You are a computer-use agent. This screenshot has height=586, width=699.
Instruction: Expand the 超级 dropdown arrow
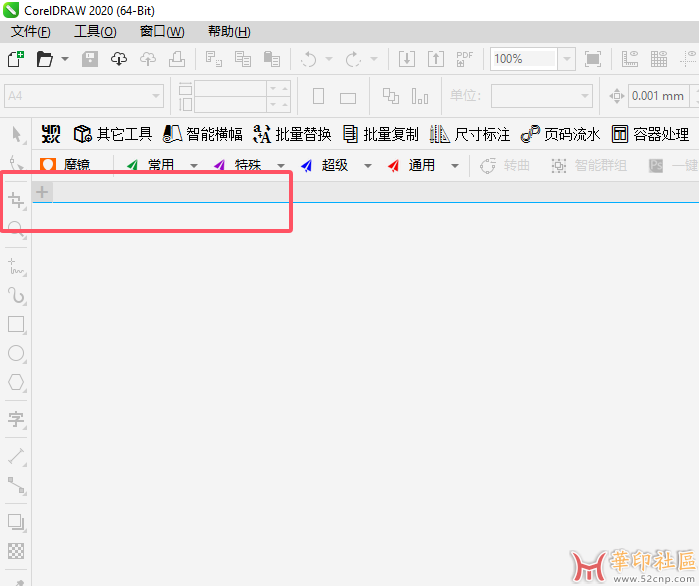(368, 166)
